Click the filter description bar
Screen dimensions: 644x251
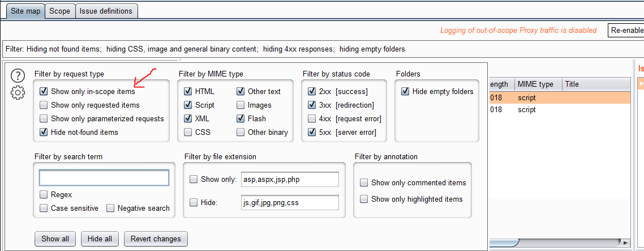click(226, 49)
